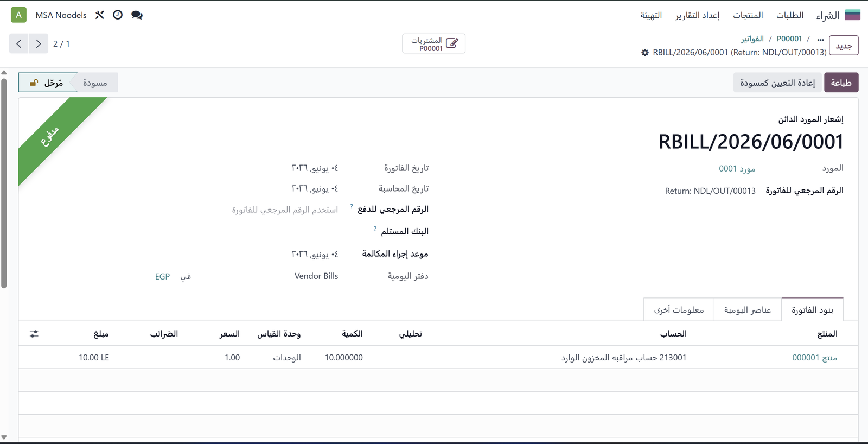
Task: Click the help mark beside البنك المستلم
Action: coord(375,229)
